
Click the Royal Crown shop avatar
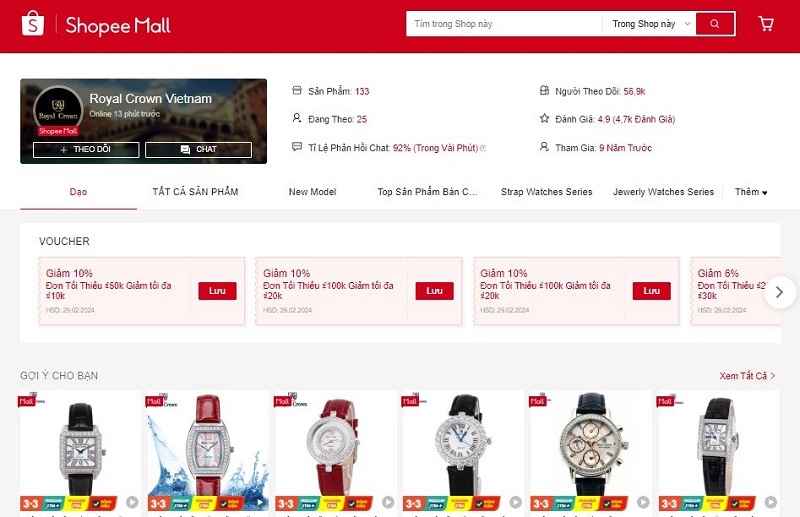(58, 110)
